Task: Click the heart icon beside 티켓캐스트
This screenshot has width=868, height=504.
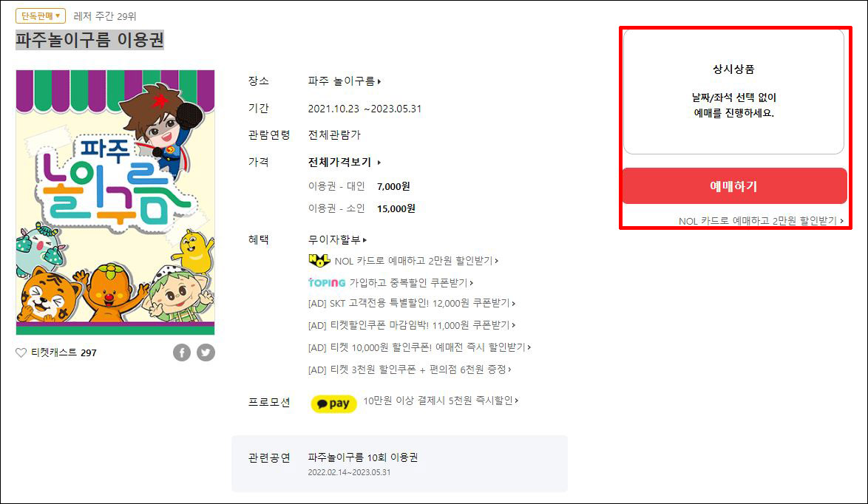Action: tap(21, 353)
